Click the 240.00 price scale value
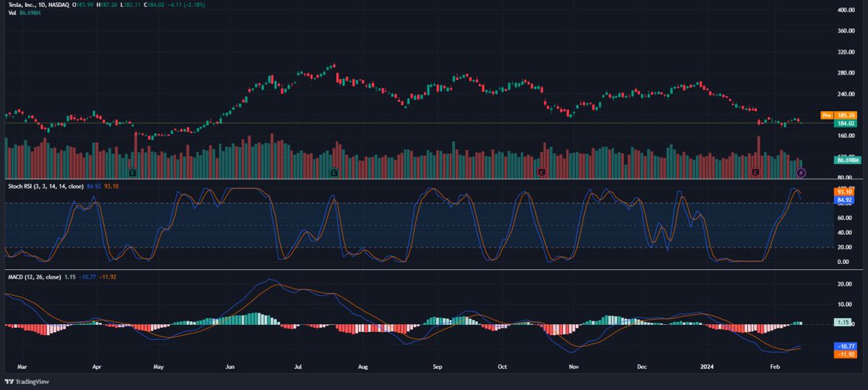The height and width of the screenshot is (390, 868). 846,94
